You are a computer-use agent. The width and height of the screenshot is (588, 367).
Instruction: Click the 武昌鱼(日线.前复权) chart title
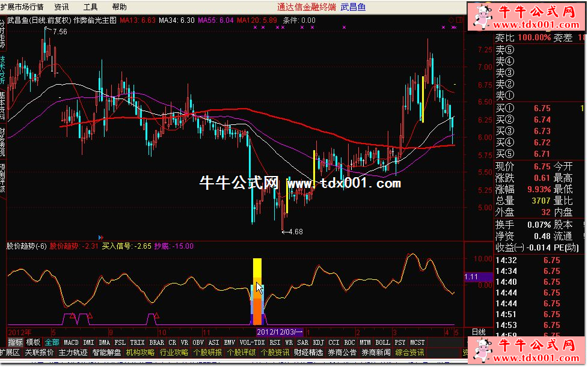click(x=40, y=20)
